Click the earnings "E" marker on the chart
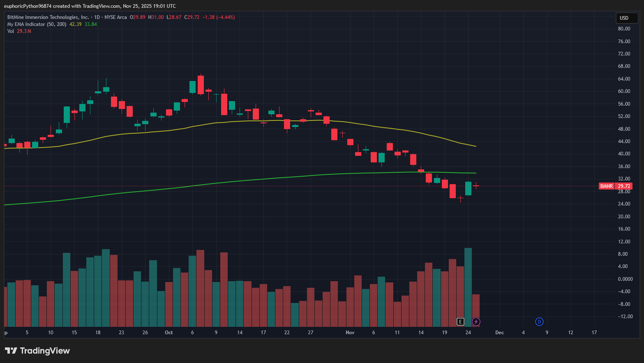Image resolution: width=644 pixels, height=363 pixels. (x=460, y=322)
